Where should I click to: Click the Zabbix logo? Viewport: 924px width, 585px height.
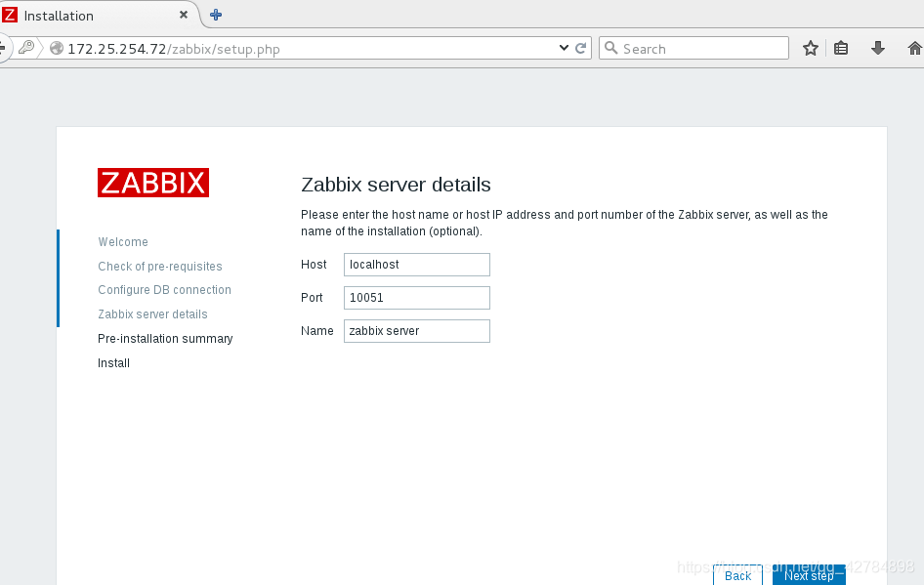[x=153, y=183]
